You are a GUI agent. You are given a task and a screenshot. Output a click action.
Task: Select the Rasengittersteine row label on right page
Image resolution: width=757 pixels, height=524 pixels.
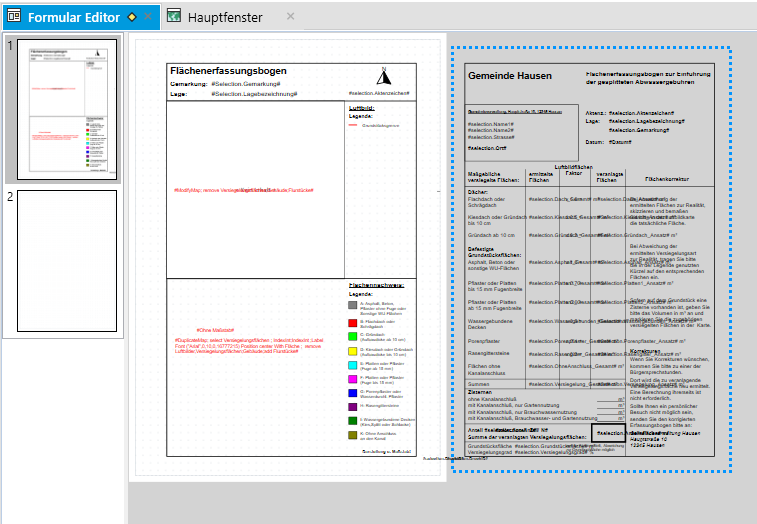[488, 354]
